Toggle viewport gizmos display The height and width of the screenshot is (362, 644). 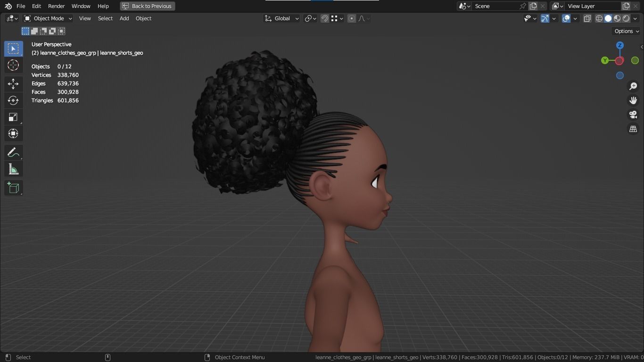coord(545,18)
